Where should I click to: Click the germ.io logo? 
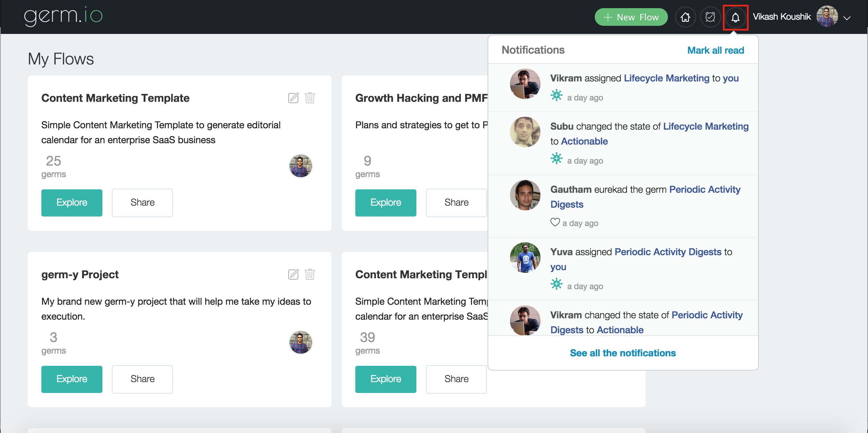(x=63, y=16)
